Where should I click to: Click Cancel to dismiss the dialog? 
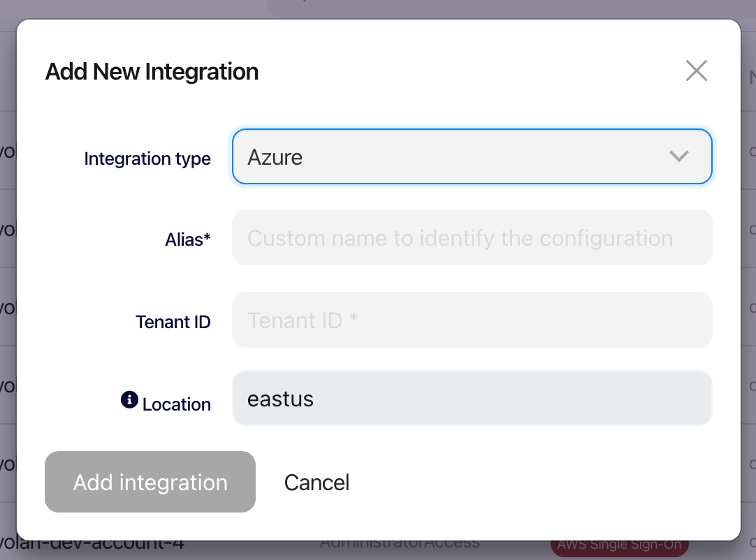pyautogui.click(x=317, y=482)
